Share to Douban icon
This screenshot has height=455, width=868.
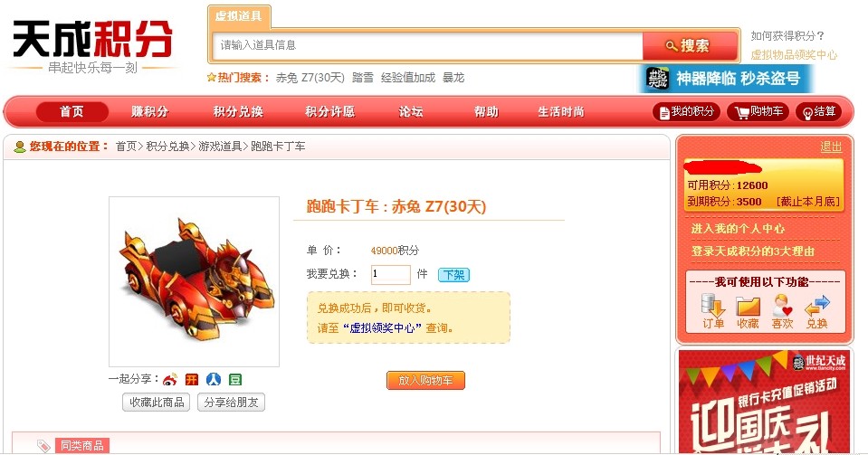click(235, 379)
